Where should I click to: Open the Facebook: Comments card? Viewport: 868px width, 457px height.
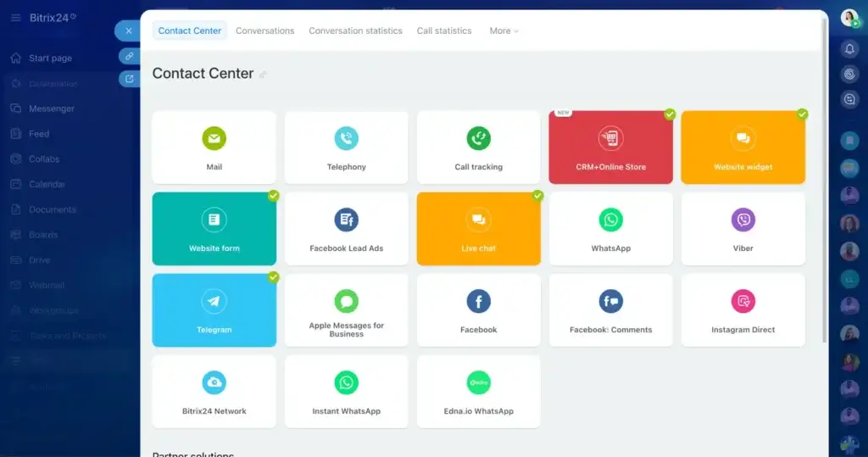click(610, 310)
